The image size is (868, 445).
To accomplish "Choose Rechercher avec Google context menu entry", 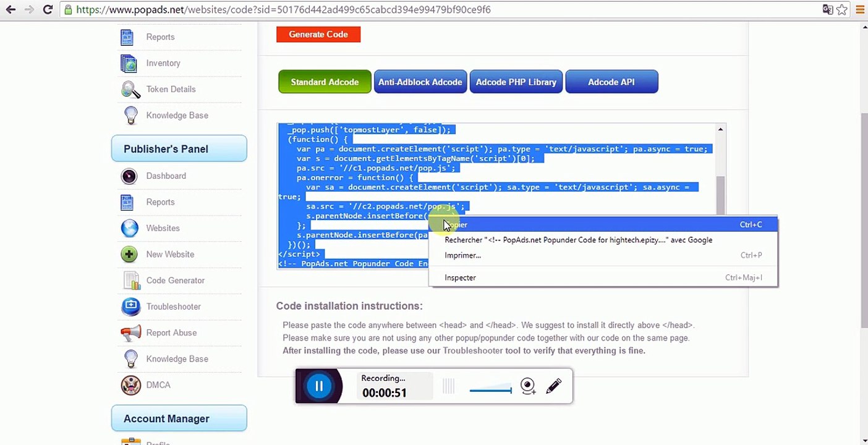I will [x=603, y=240].
